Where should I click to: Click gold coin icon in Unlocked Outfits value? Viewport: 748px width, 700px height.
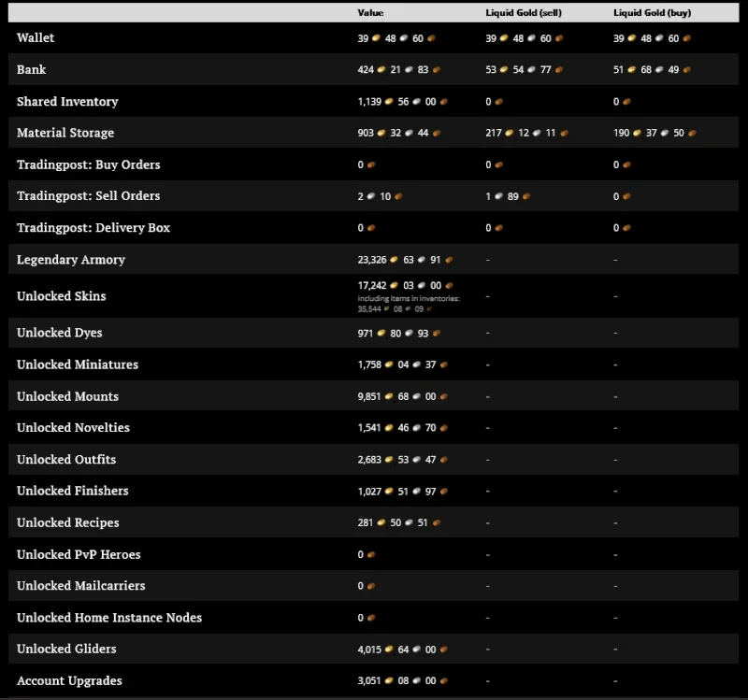pyautogui.click(x=389, y=460)
